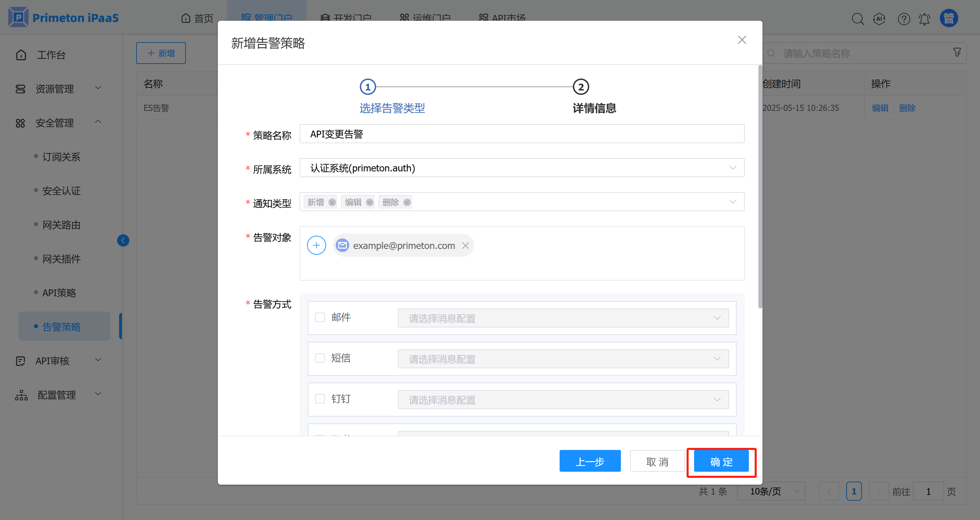Open the API策略 sidebar menu item
Screen dimensions: 980x520
[59, 293]
